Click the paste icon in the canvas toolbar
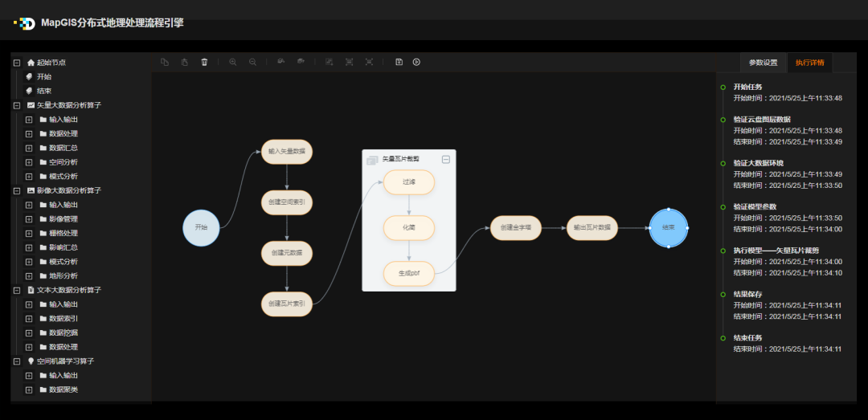Image resolution: width=868 pixels, height=420 pixels. [184, 62]
